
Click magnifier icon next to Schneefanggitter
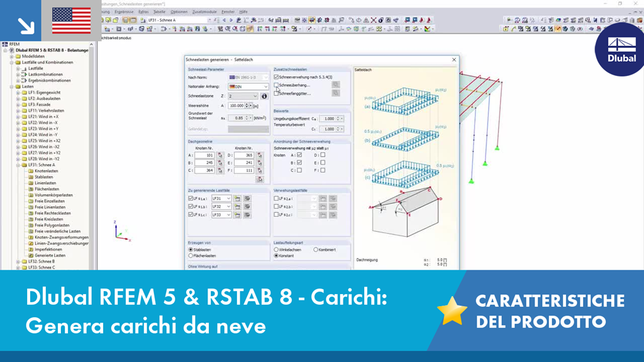(x=336, y=93)
